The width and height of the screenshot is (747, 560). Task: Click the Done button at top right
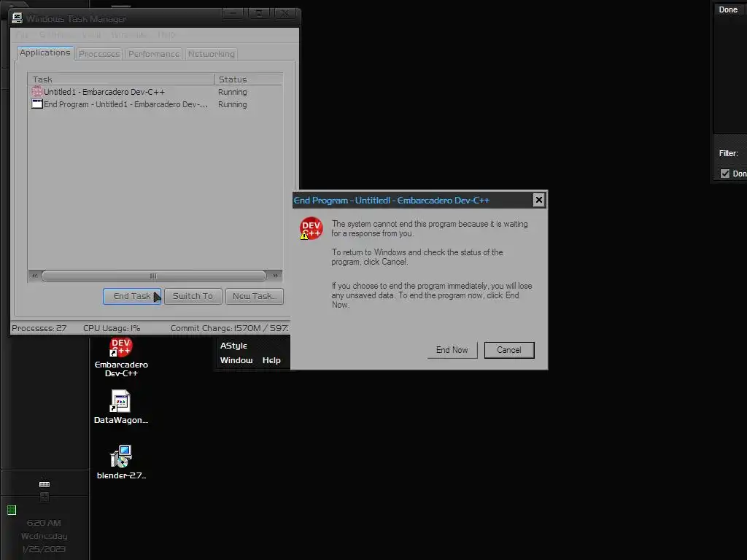[x=728, y=9]
